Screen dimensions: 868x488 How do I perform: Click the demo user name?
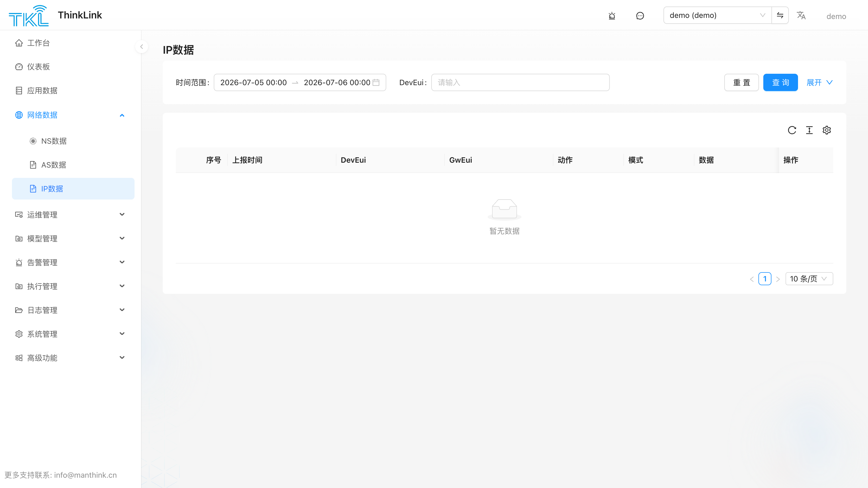pyautogui.click(x=836, y=16)
